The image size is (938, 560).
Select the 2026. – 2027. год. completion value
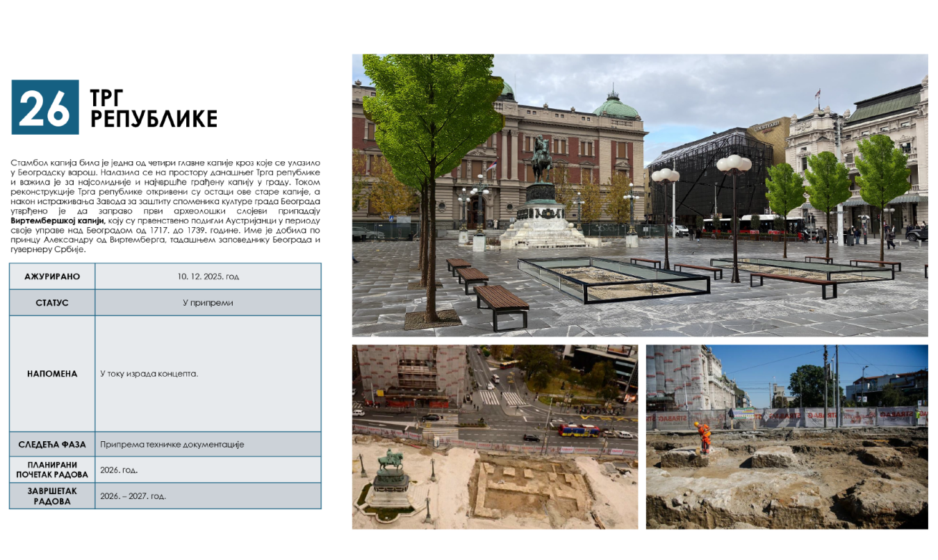point(133,496)
